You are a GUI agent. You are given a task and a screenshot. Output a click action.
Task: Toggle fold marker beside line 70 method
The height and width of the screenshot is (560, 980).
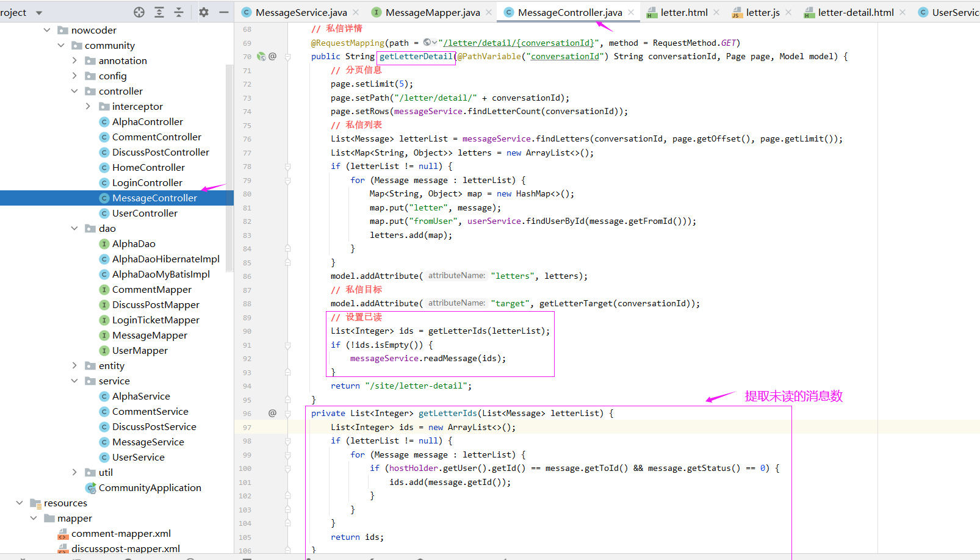click(x=287, y=57)
